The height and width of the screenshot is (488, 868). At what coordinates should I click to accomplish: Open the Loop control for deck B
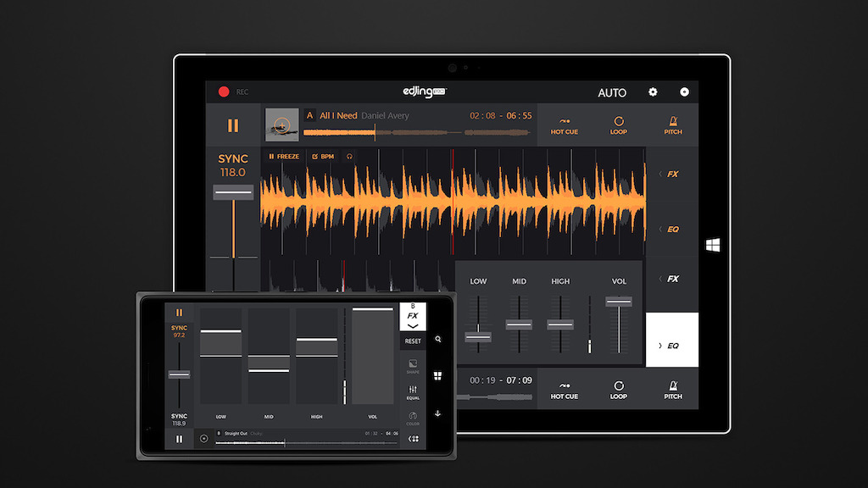tap(618, 390)
